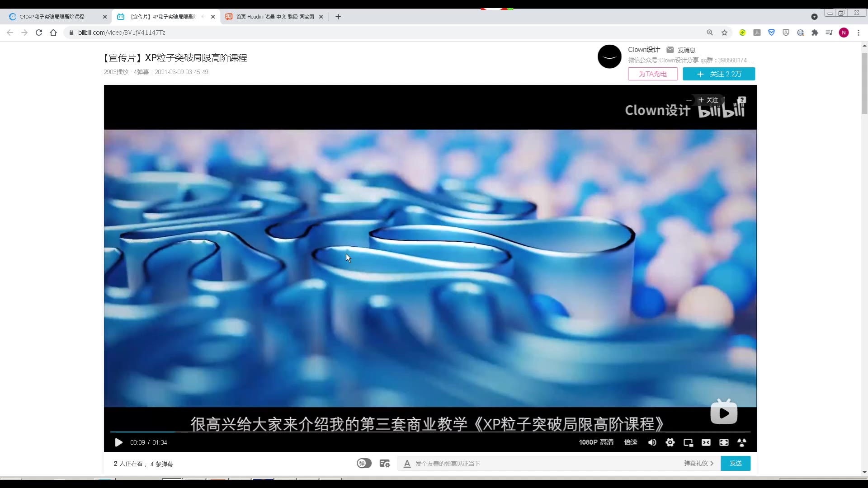Switch to the C4DXP course tab

pyautogui.click(x=52, y=17)
